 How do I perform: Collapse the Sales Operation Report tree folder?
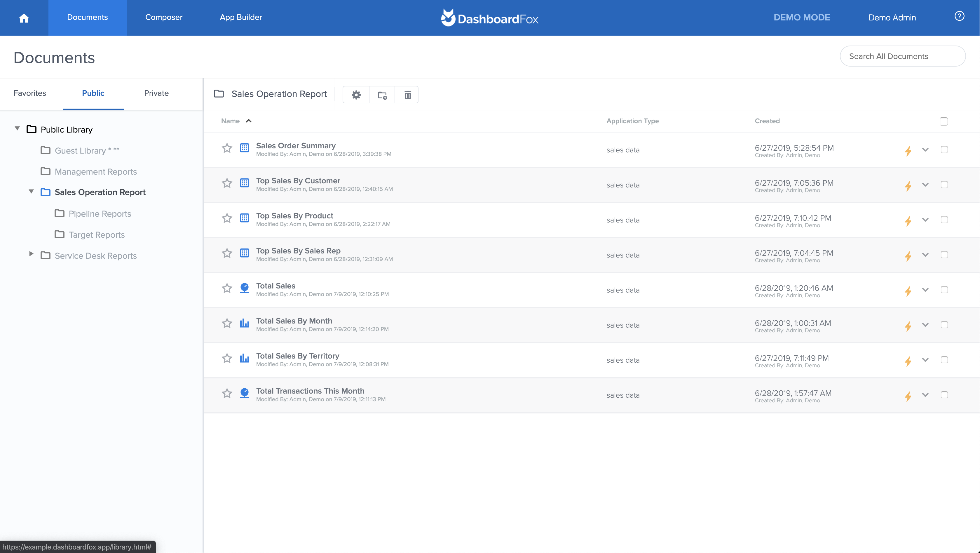click(31, 192)
